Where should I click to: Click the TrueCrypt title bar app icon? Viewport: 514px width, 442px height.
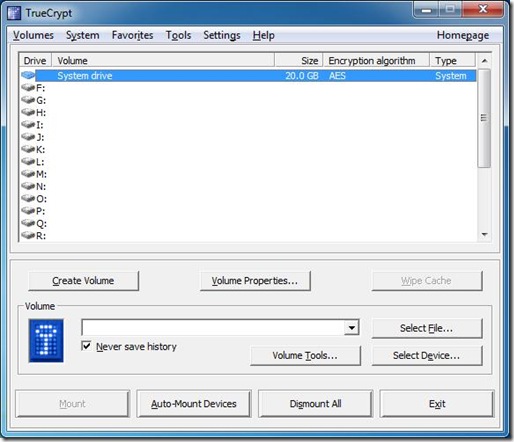point(14,13)
